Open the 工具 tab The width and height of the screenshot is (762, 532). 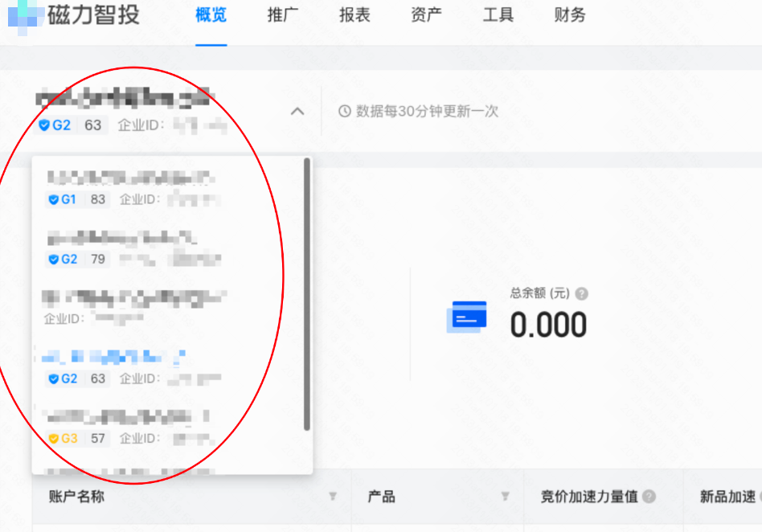pos(498,15)
